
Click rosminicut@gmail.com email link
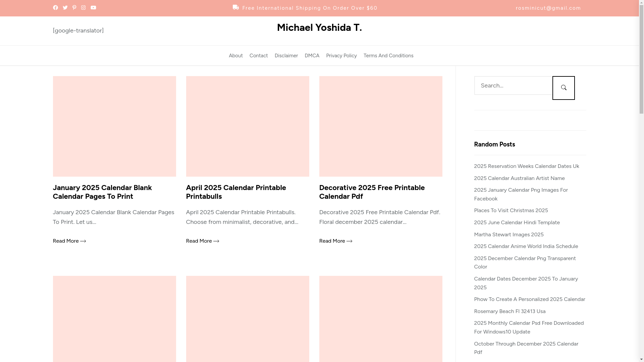tap(548, 8)
